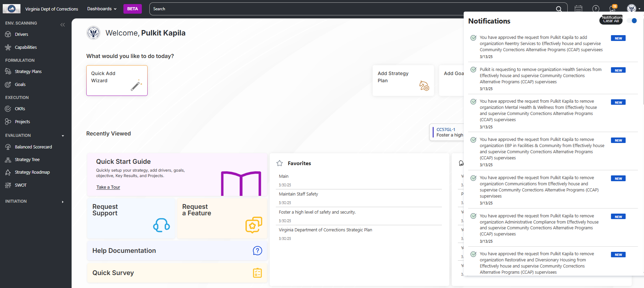Click the Virginia DOC logo

click(12, 9)
